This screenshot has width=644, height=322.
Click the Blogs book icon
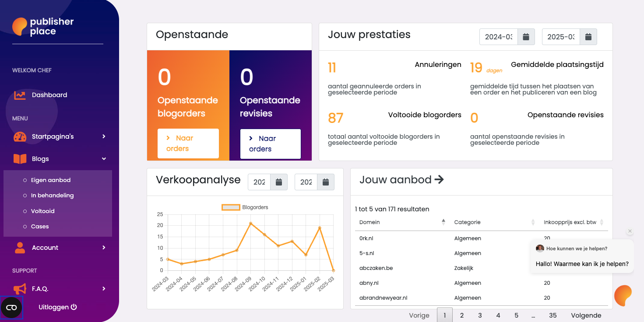20,159
